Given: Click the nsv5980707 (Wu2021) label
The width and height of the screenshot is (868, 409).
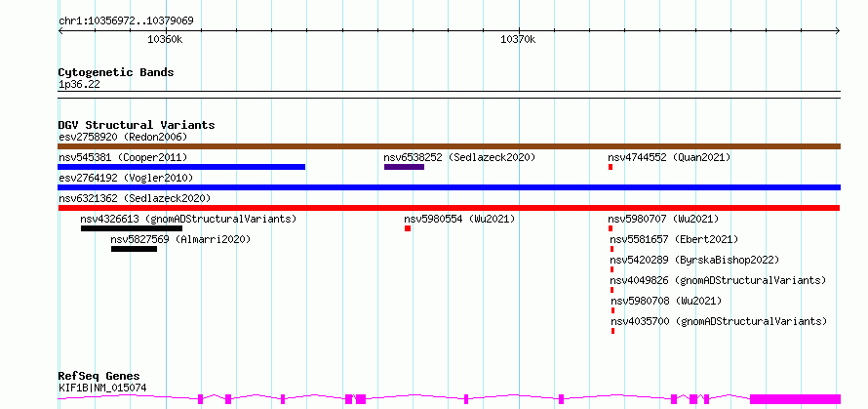Looking at the screenshot, I should click(x=663, y=219).
